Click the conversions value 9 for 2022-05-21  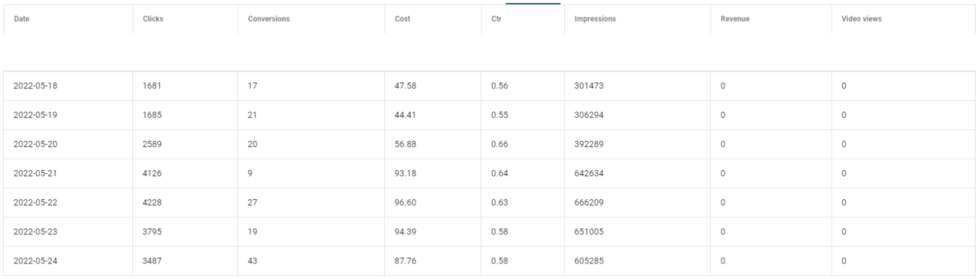[250, 174]
